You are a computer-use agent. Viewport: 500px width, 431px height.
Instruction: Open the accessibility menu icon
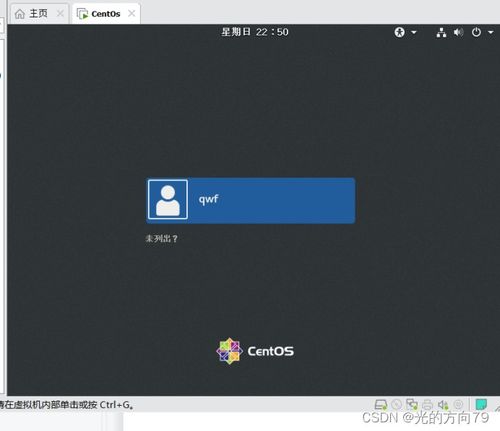[399, 32]
